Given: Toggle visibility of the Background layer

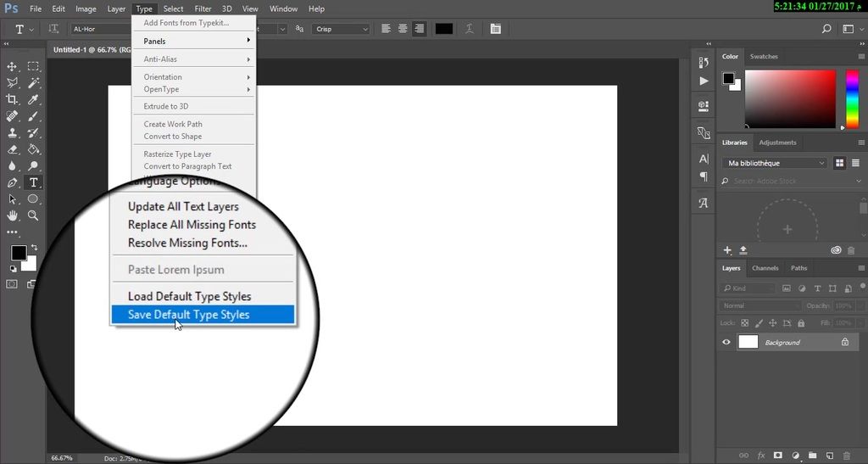Looking at the screenshot, I should point(726,342).
